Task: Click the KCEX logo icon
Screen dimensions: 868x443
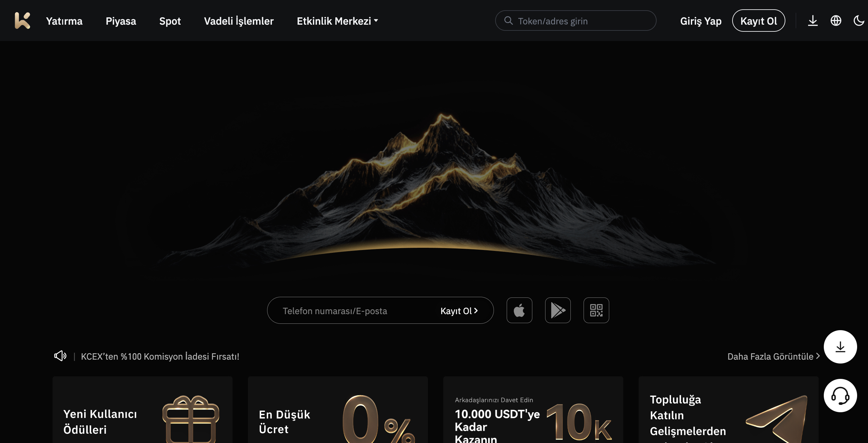Action: click(x=22, y=21)
